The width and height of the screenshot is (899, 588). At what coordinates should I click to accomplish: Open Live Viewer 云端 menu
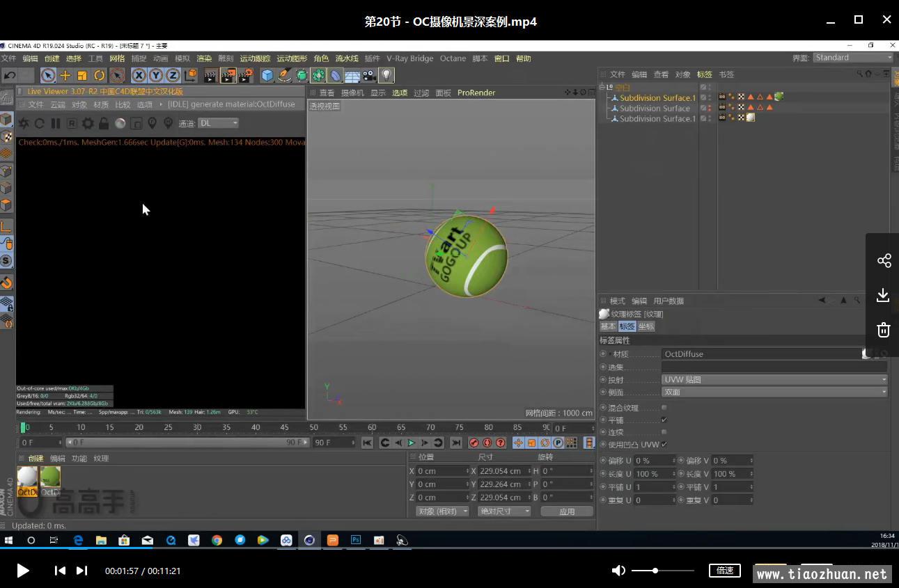click(57, 104)
